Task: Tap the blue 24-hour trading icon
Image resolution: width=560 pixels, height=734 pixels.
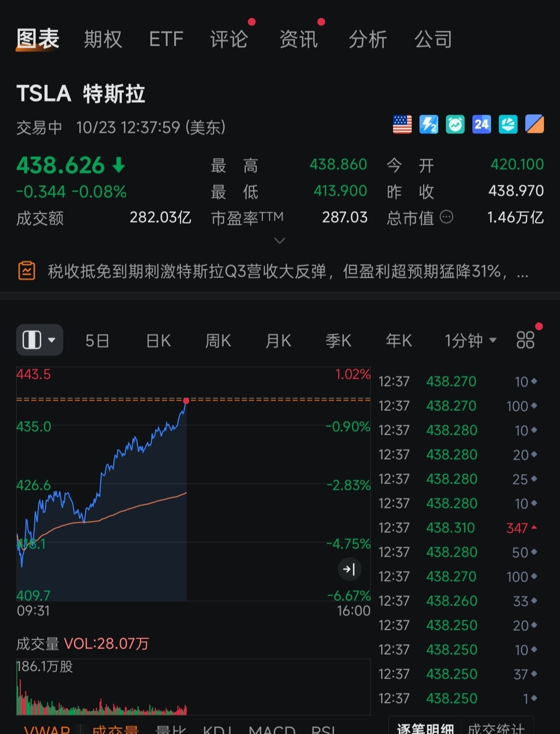Action: (482, 124)
